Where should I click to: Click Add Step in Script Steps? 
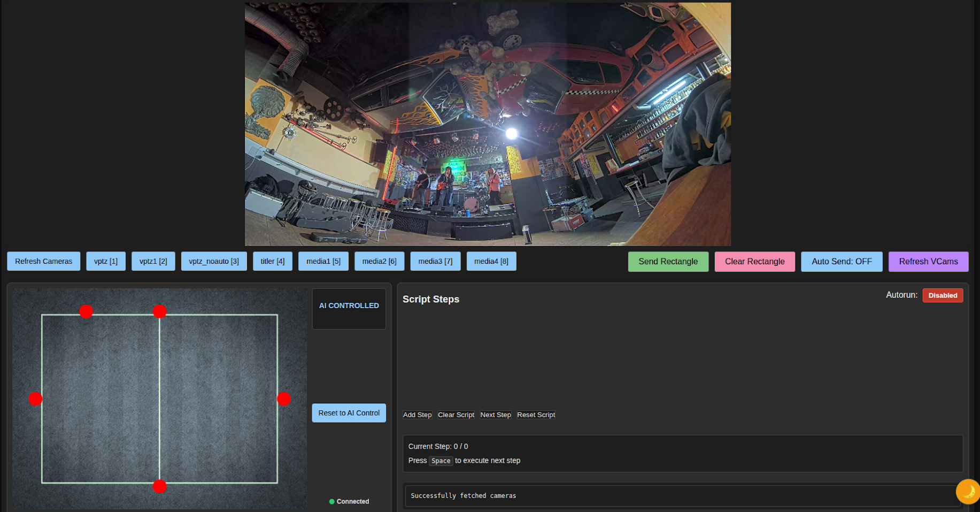click(x=417, y=415)
